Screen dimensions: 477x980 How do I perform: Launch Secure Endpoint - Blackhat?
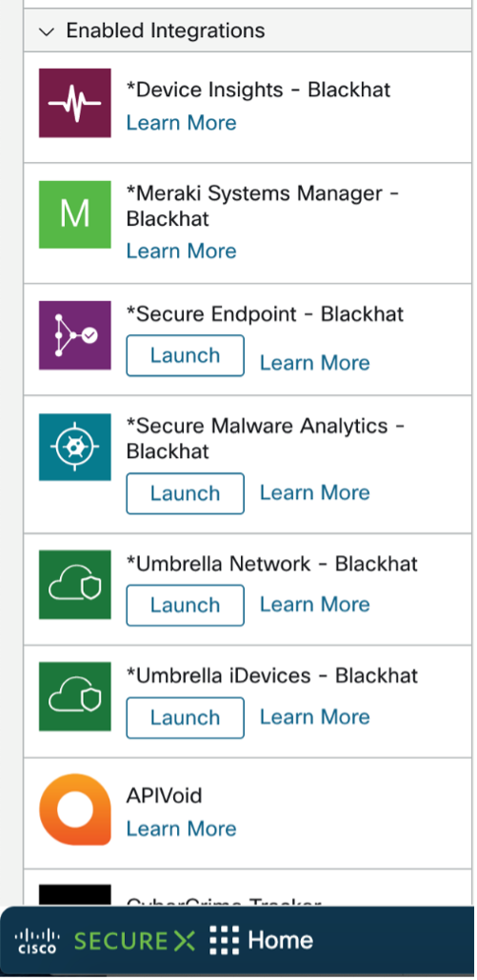pyautogui.click(x=185, y=355)
